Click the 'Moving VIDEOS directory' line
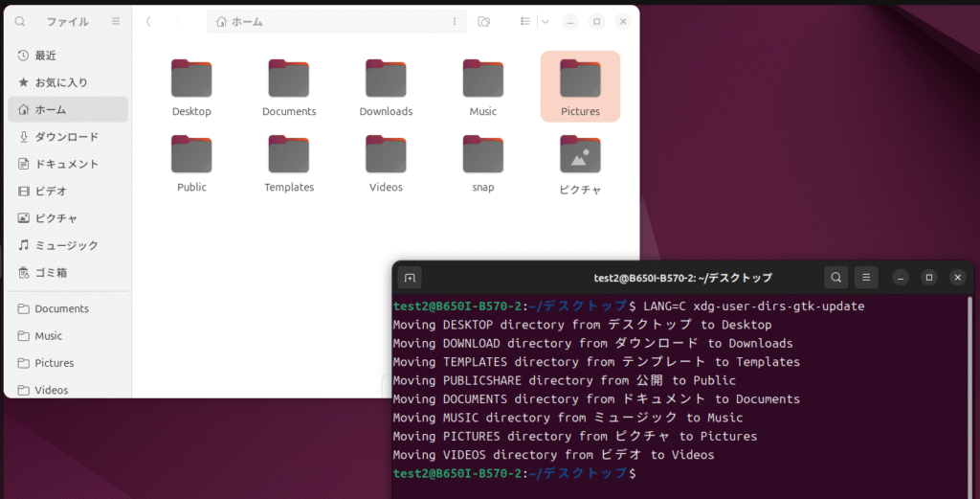The width and height of the screenshot is (980, 499). (553, 455)
